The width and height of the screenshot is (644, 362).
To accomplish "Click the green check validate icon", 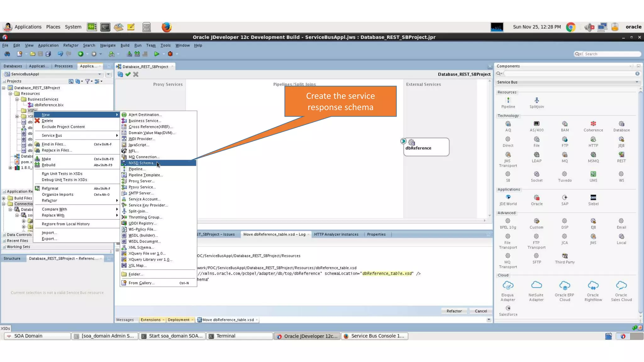I will 128,74.
